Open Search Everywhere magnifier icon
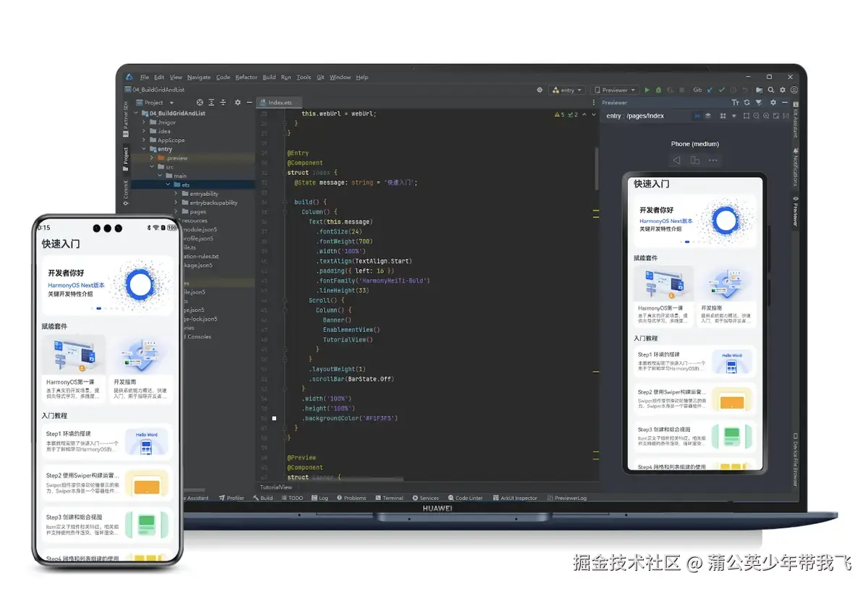The height and width of the screenshot is (589, 868). click(770, 90)
